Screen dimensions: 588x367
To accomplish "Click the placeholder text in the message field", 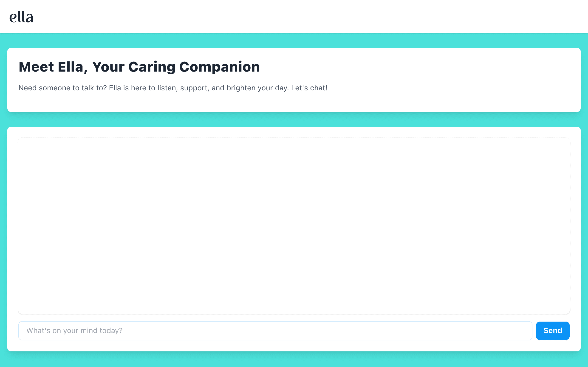I will [74, 331].
